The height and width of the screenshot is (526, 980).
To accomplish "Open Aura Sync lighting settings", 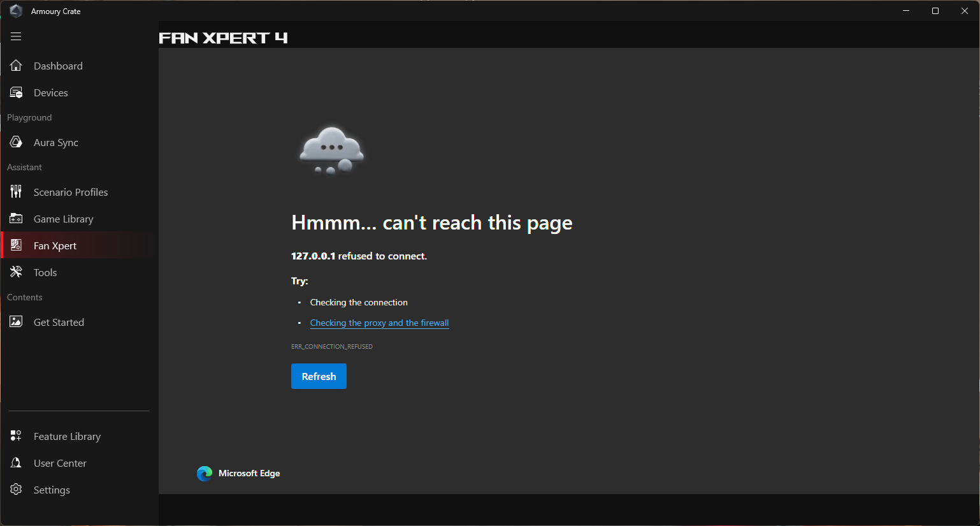I will [x=56, y=142].
